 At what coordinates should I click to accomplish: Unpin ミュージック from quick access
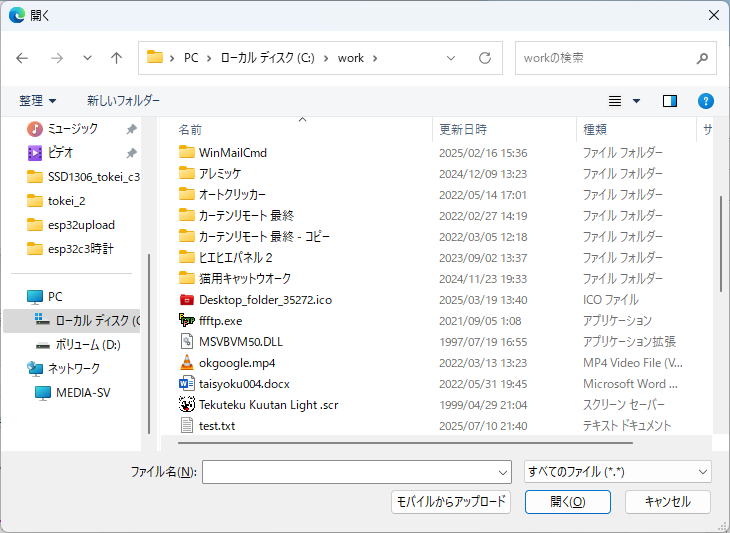click(x=131, y=129)
